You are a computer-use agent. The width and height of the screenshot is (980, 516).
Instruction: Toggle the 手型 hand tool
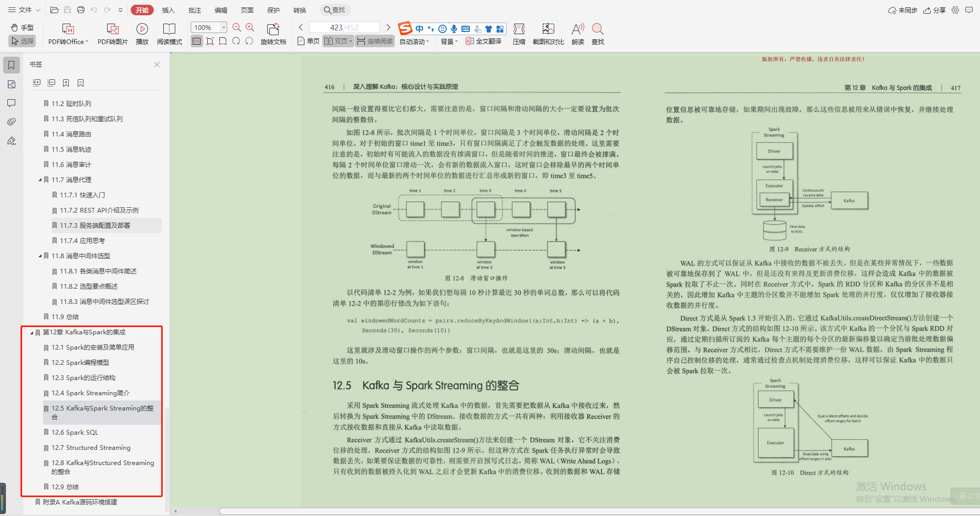click(22, 27)
